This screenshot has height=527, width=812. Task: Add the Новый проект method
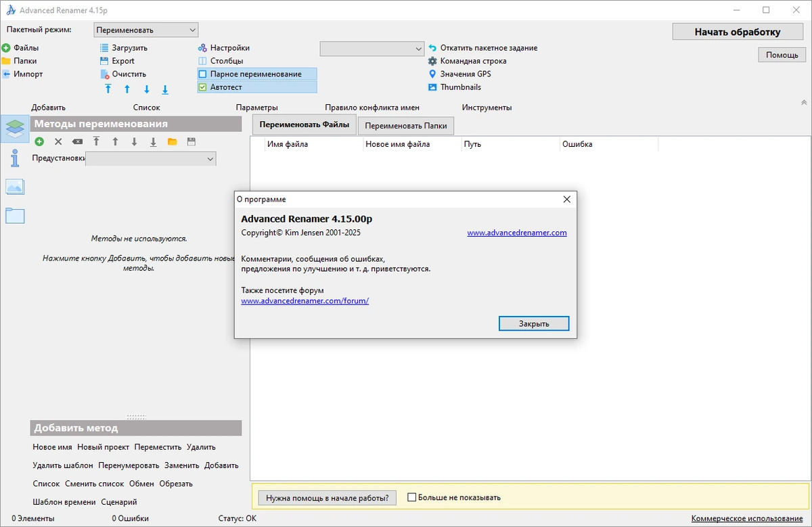[x=103, y=447]
